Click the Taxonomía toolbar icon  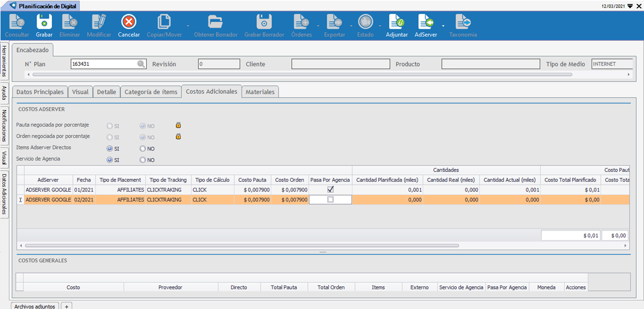click(x=462, y=23)
